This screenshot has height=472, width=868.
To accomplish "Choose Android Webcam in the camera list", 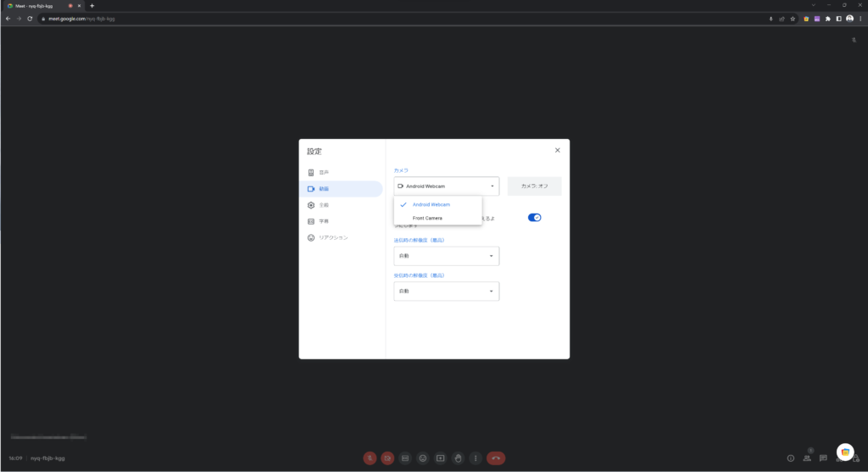I will tap(431, 204).
